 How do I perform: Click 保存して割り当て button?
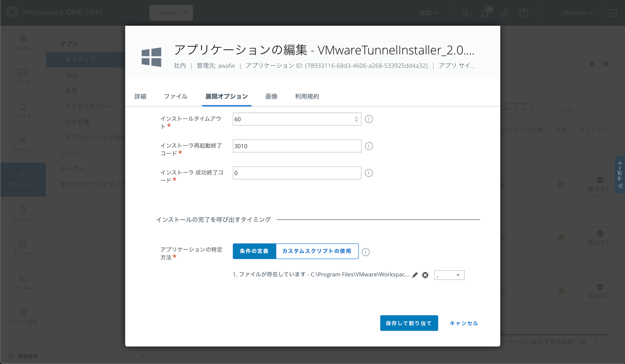click(x=409, y=323)
